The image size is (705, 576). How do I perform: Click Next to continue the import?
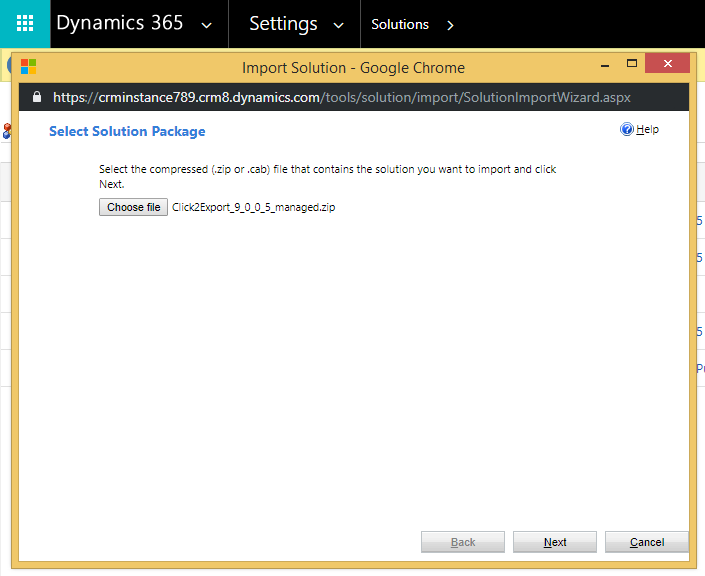tap(555, 542)
